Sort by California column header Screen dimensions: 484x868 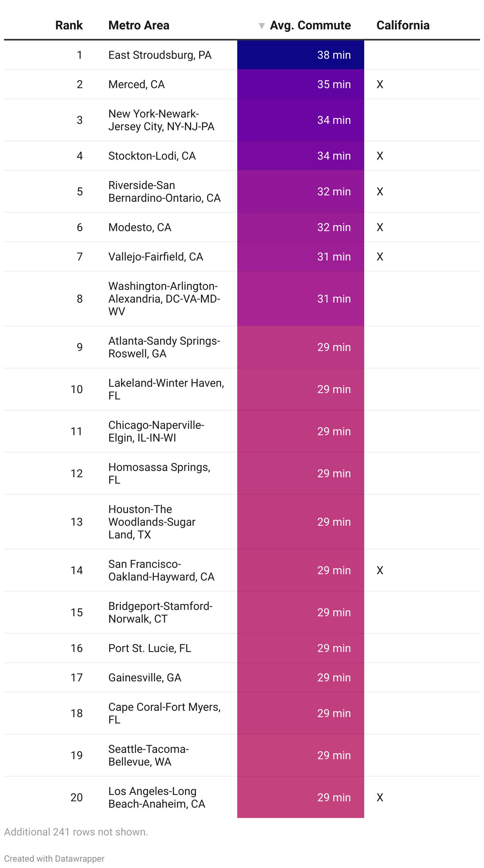point(403,25)
